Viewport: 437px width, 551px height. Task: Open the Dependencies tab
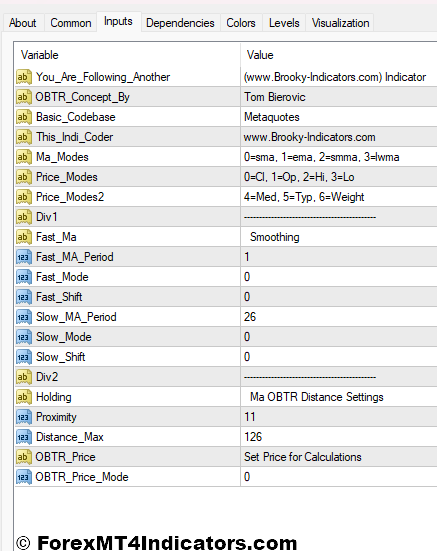click(180, 23)
